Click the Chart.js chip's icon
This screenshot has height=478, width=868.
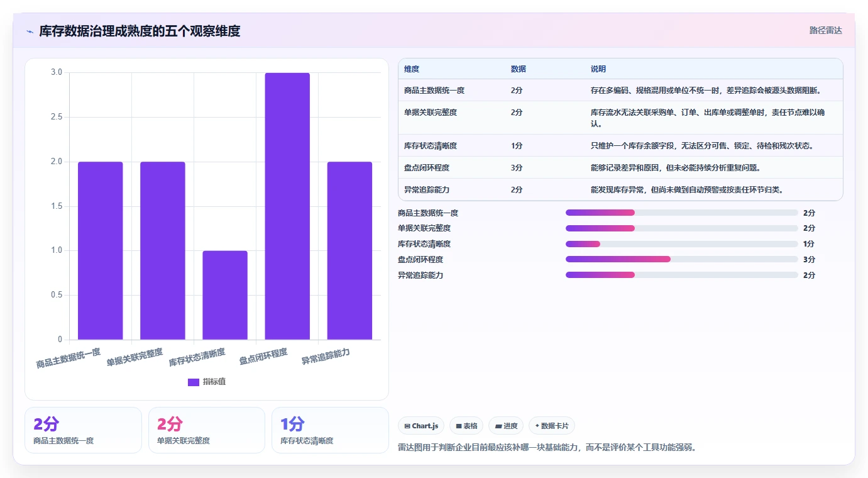pos(407,426)
